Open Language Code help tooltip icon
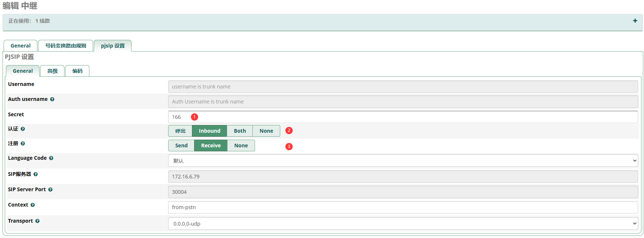This screenshot has height=238, width=644. coord(51,158)
